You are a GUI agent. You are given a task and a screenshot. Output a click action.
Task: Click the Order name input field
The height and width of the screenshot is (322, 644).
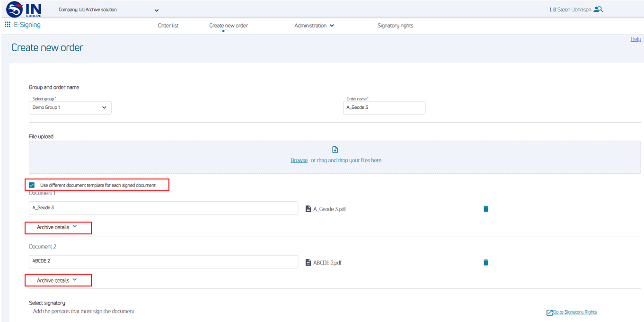click(x=384, y=107)
